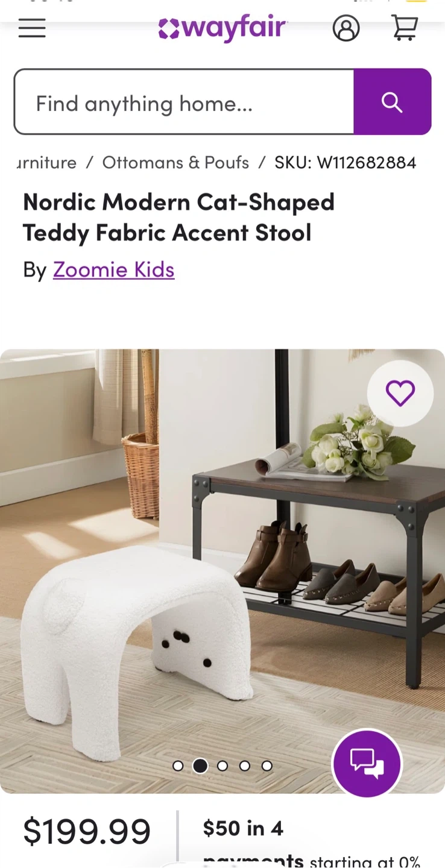Navigate to the Furniture breadcrumb

[46, 163]
